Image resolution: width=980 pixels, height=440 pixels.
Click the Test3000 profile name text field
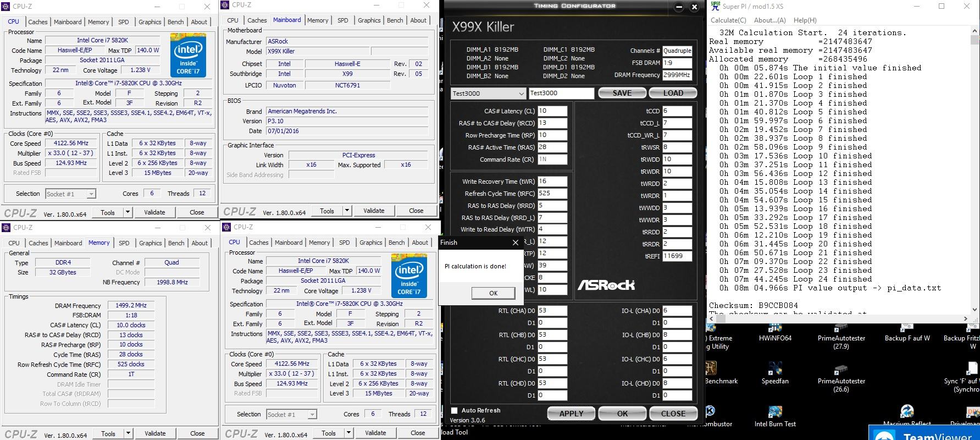click(x=561, y=94)
